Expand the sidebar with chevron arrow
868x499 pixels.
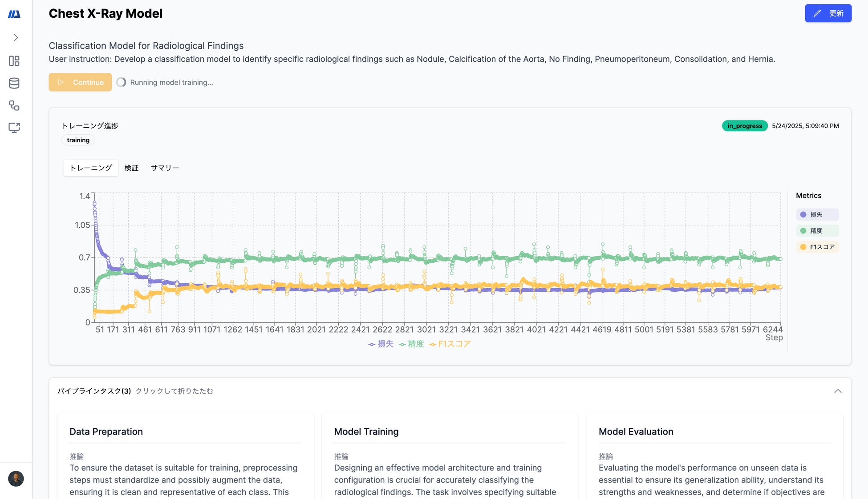tap(16, 38)
